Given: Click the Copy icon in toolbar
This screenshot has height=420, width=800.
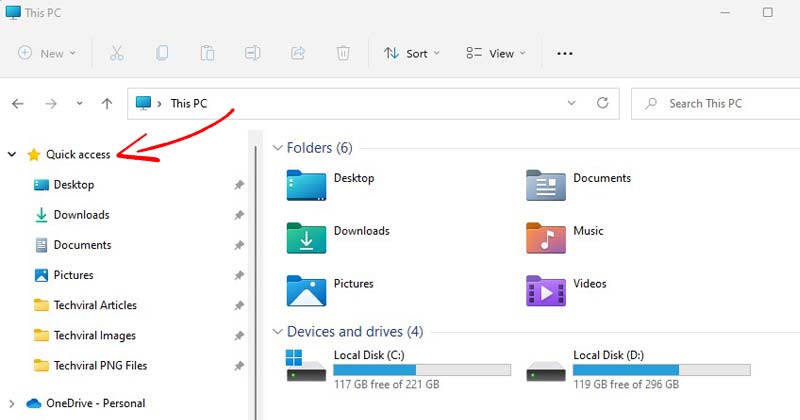Looking at the screenshot, I should 162,53.
